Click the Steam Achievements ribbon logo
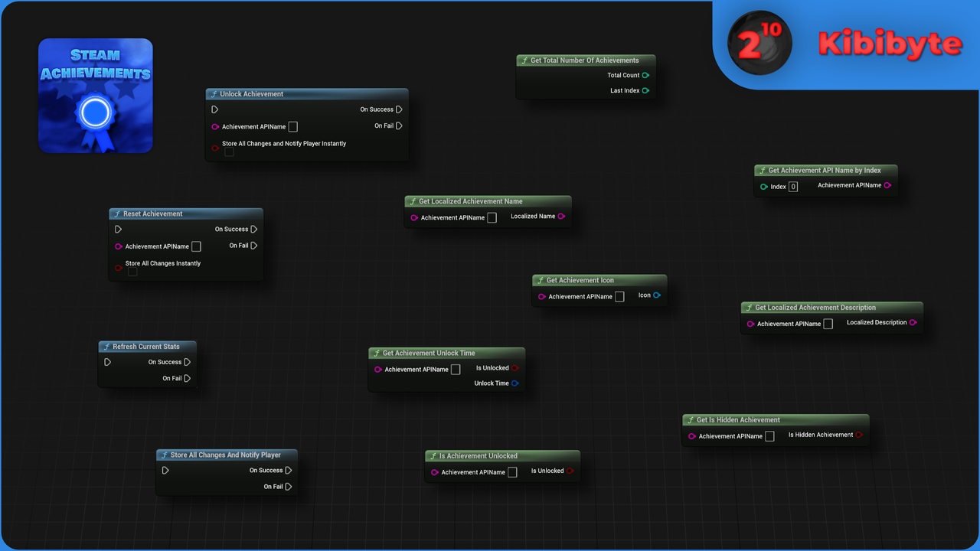Image resolution: width=980 pixels, height=551 pixels. click(x=96, y=96)
